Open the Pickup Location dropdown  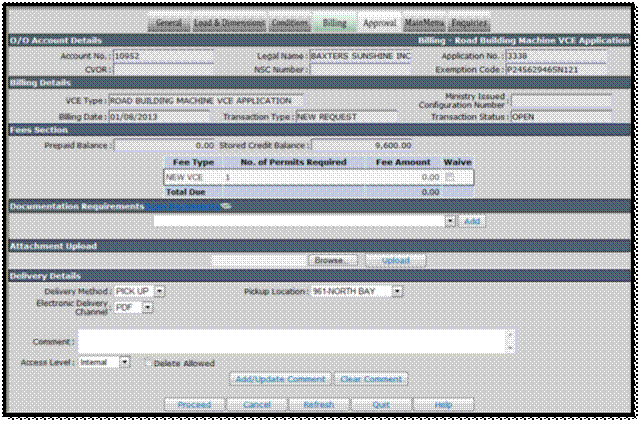click(x=397, y=291)
